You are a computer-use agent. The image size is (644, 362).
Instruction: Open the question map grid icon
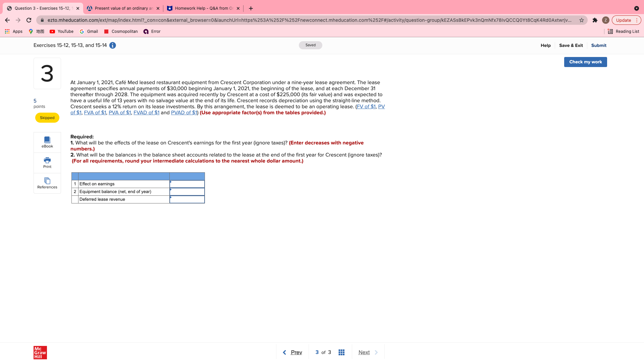coord(341,352)
